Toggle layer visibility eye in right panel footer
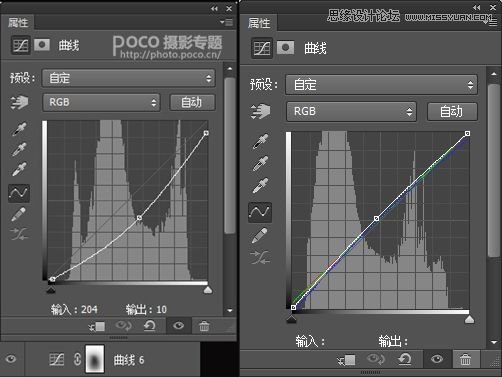The width and height of the screenshot is (502, 377). point(437,359)
